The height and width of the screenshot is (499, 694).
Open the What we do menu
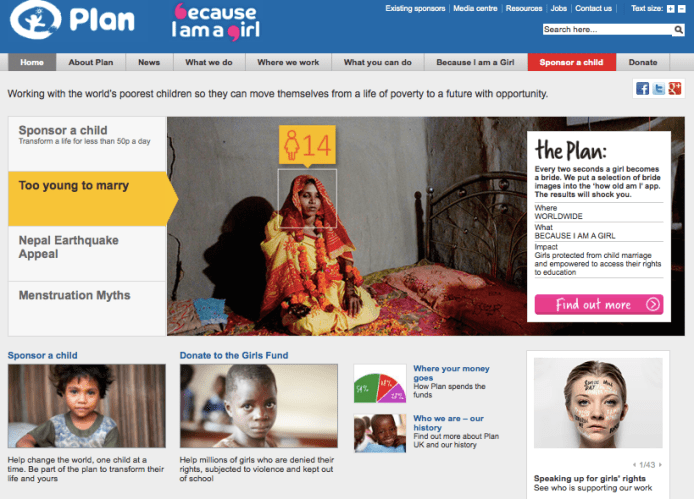pyautogui.click(x=209, y=62)
